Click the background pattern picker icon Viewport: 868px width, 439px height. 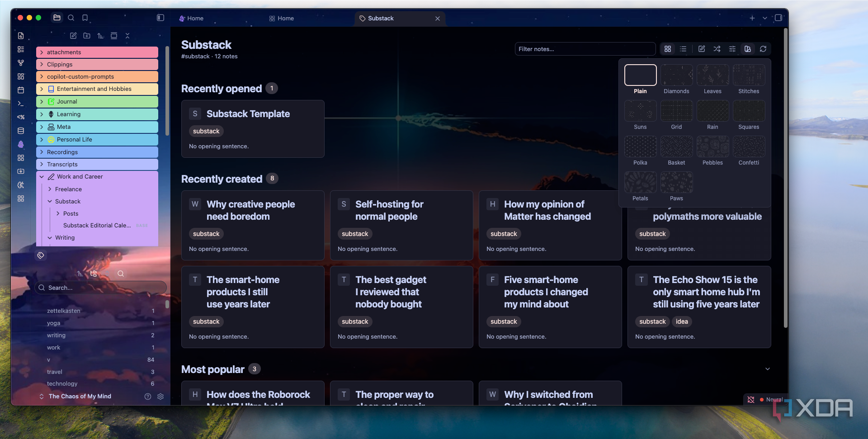click(748, 49)
